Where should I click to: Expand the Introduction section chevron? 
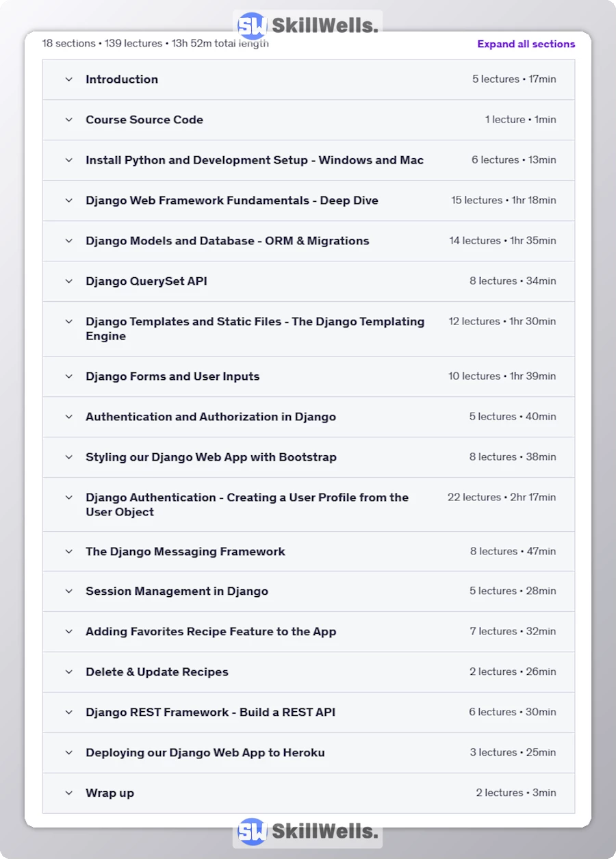click(x=68, y=79)
